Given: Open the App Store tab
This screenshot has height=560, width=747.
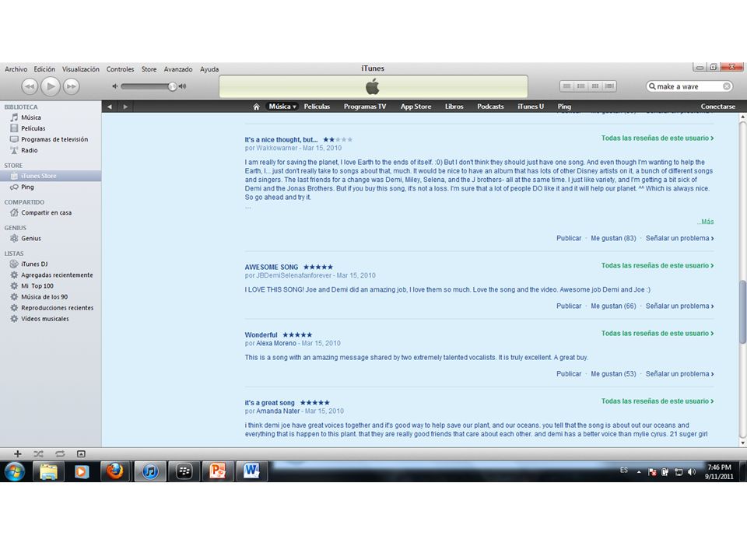Looking at the screenshot, I should (x=416, y=107).
